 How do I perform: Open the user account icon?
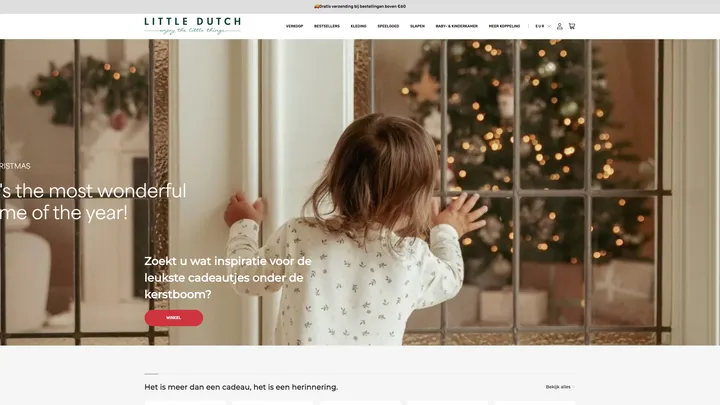click(559, 26)
